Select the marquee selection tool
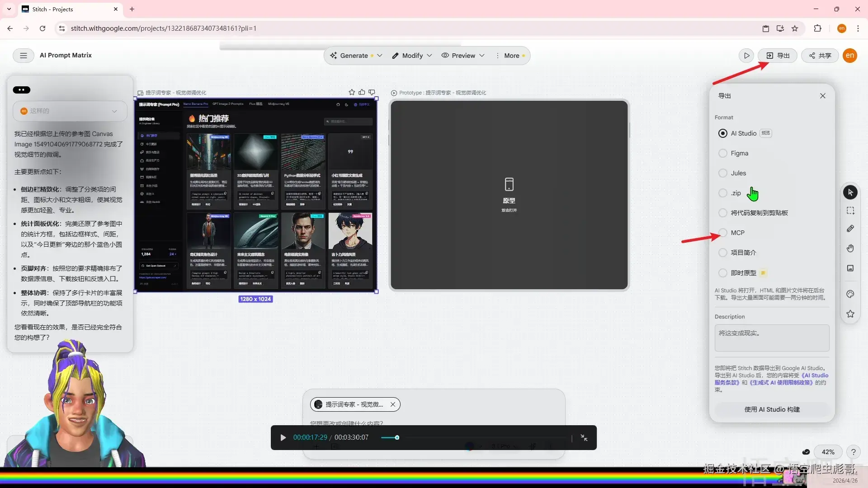Image resolution: width=868 pixels, height=488 pixels. click(x=850, y=211)
